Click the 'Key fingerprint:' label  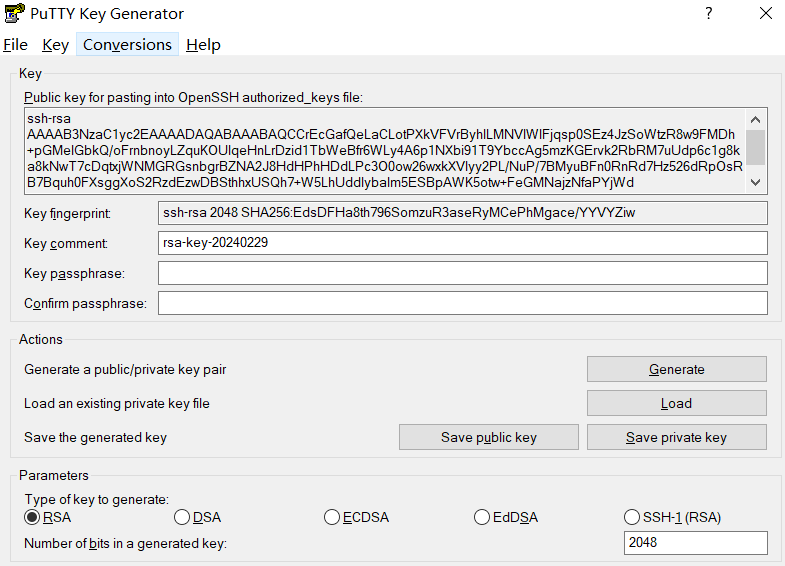click(68, 214)
